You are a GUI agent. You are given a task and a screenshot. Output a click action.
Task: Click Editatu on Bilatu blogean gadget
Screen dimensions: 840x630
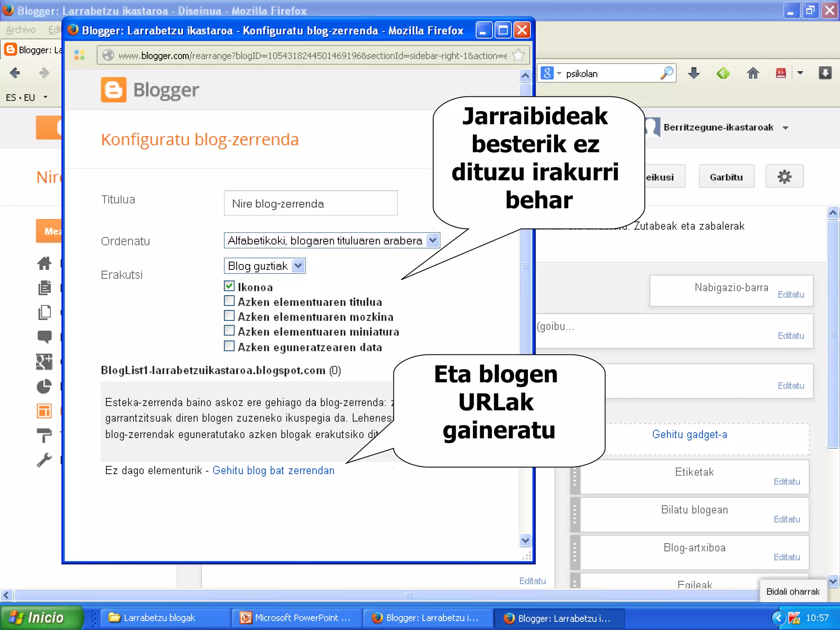[x=787, y=519]
